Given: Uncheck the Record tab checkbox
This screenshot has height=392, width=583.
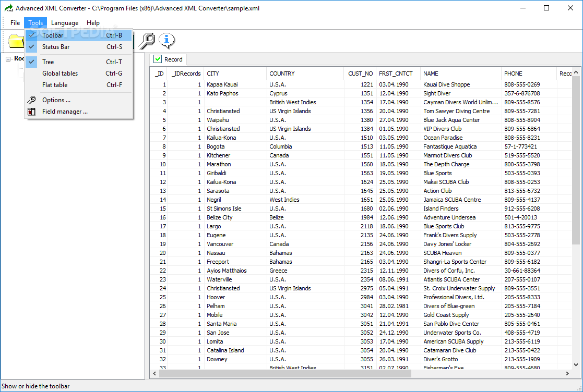Looking at the screenshot, I should click(x=158, y=59).
